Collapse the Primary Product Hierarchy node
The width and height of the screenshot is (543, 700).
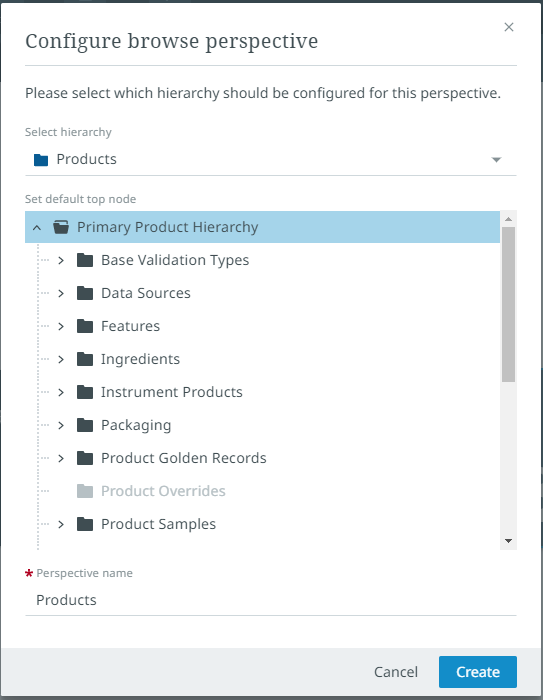click(x=37, y=227)
